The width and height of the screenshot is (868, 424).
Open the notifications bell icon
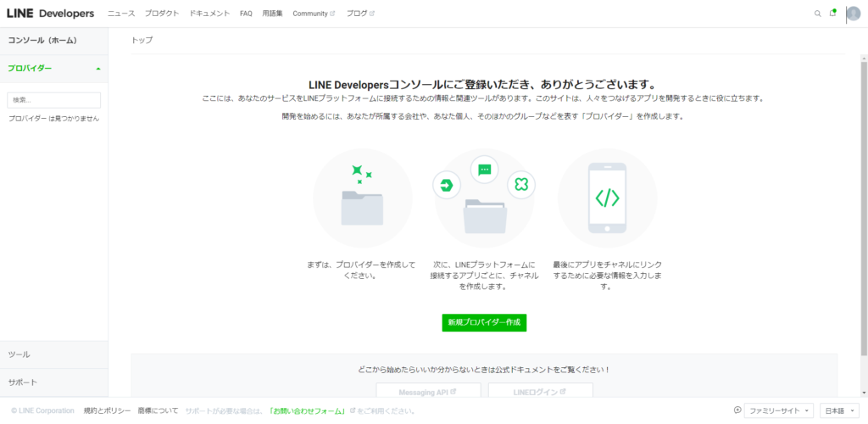[x=832, y=14]
